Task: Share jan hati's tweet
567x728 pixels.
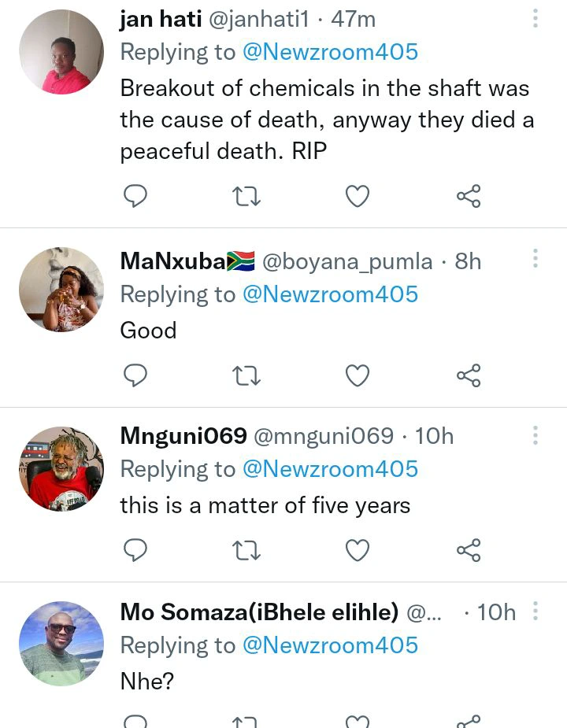Action: (x=469, y=195)
